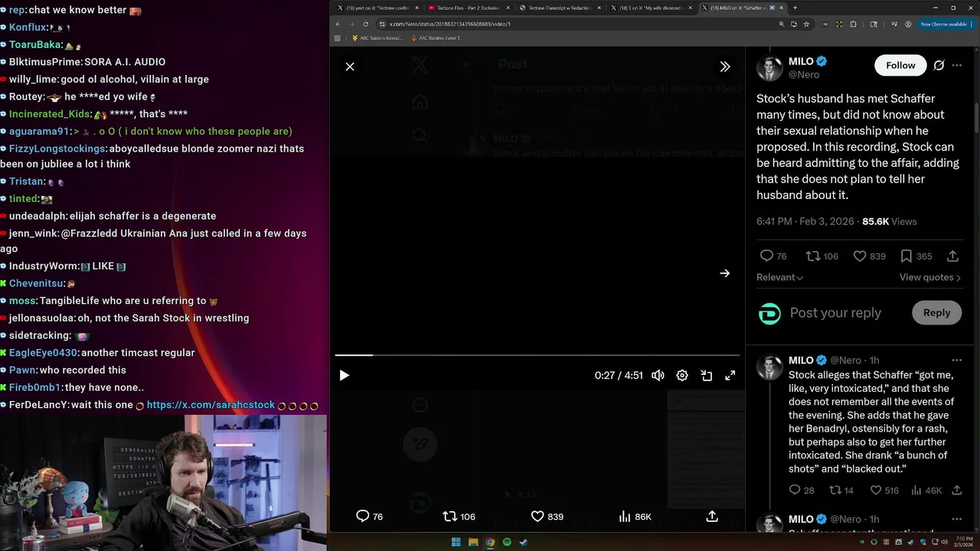Click the reply icon below the video

pos(363,517)
